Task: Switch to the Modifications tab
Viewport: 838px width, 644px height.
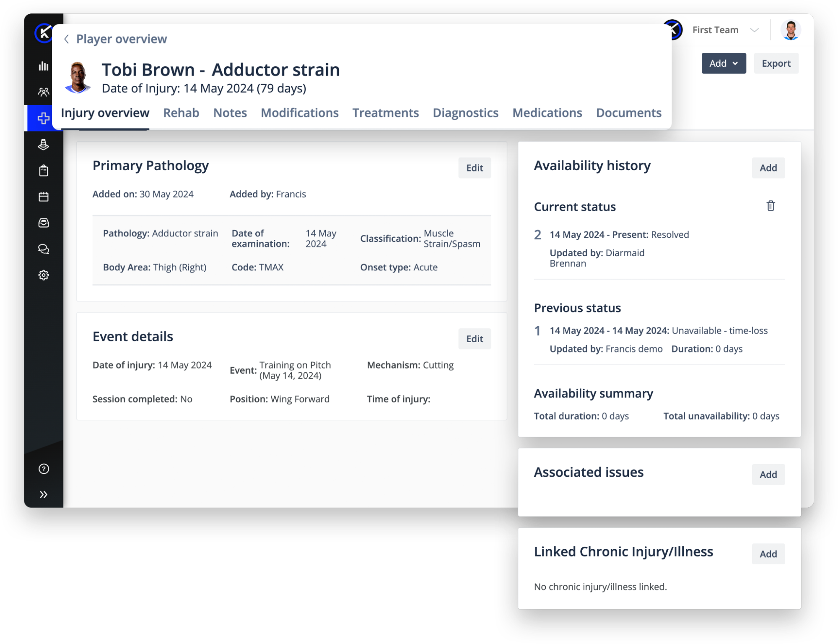Action: (299, 113)
